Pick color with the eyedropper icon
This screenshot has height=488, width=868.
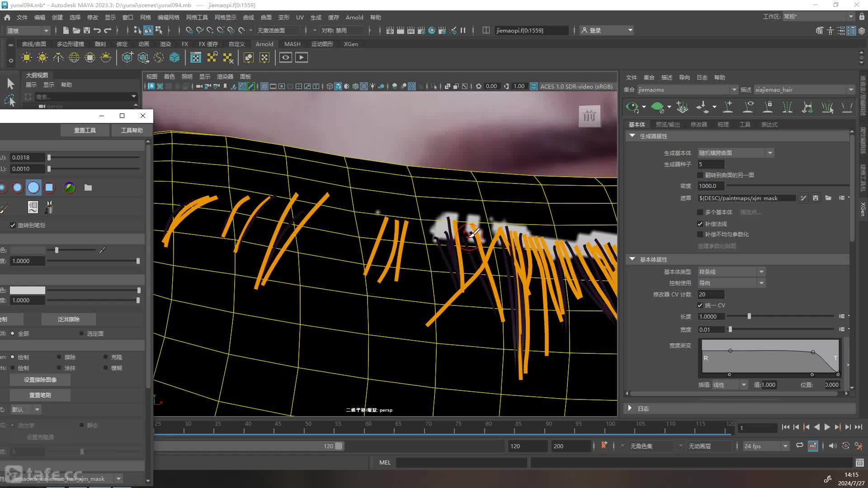(103, 250)
